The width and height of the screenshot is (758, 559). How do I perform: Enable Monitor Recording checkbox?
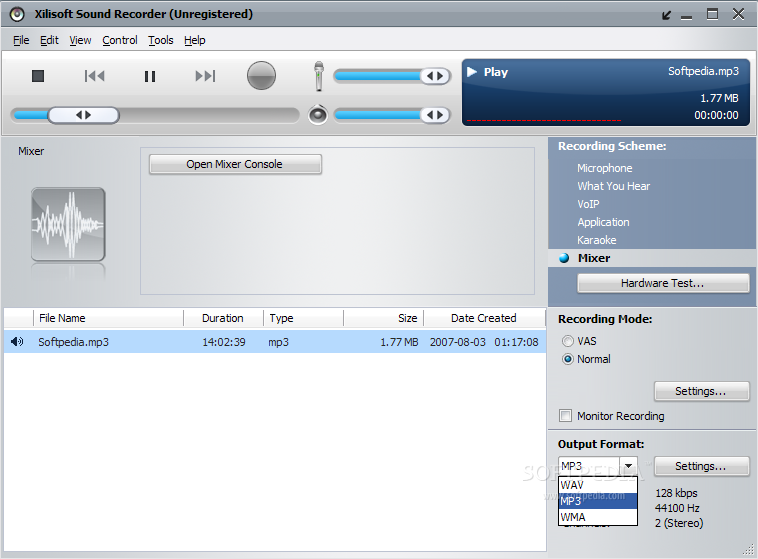pyautogui.click(x=565, y=416)
